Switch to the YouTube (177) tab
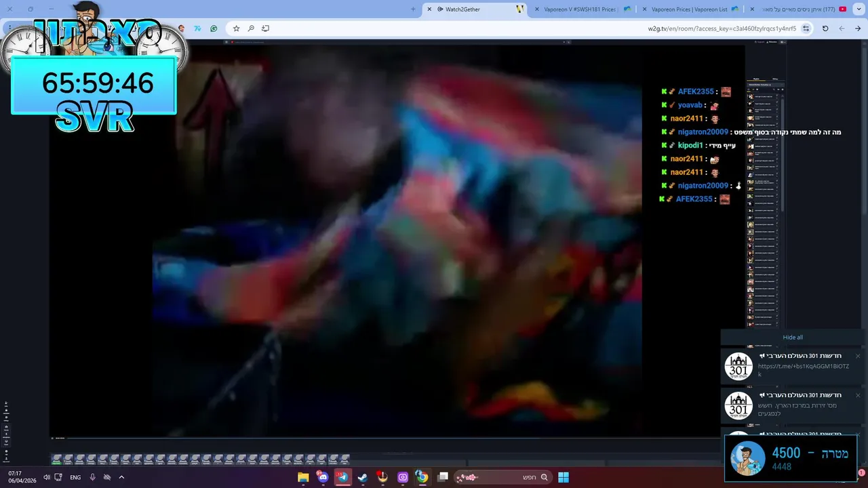Image resolution: width=868 pixels, height=488 pixels. (797, 9)
